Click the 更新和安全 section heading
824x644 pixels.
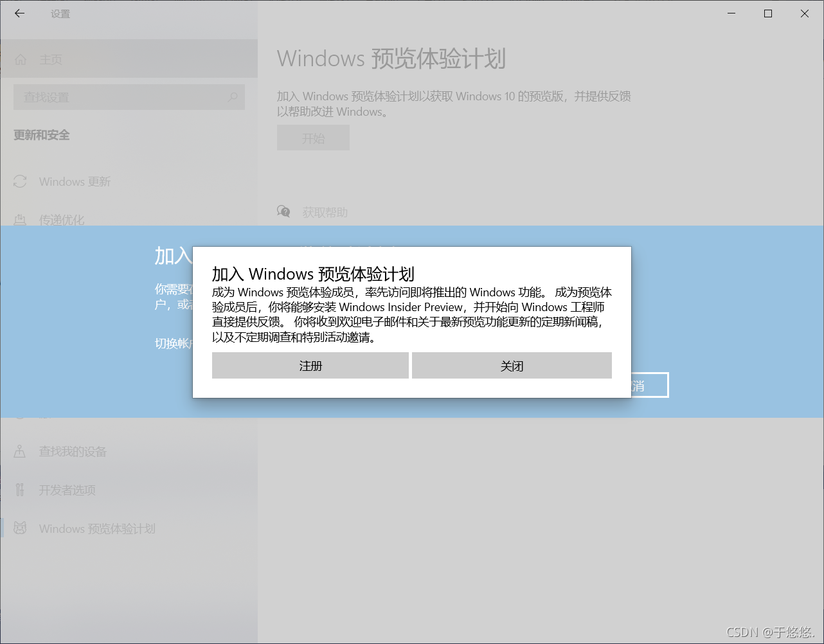tap(42, 135)
